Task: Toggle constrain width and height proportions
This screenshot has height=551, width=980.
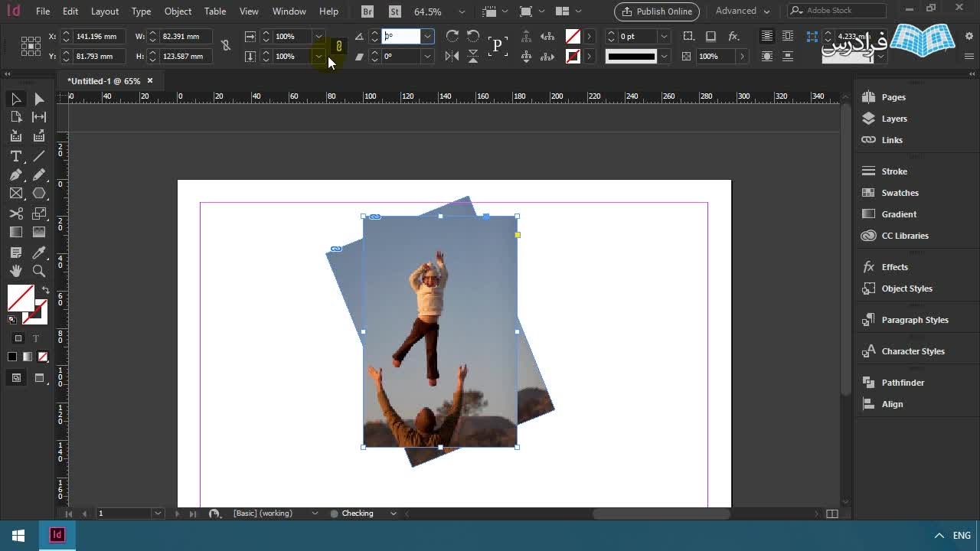Action: pyautogui.click(x=226, y=46)
